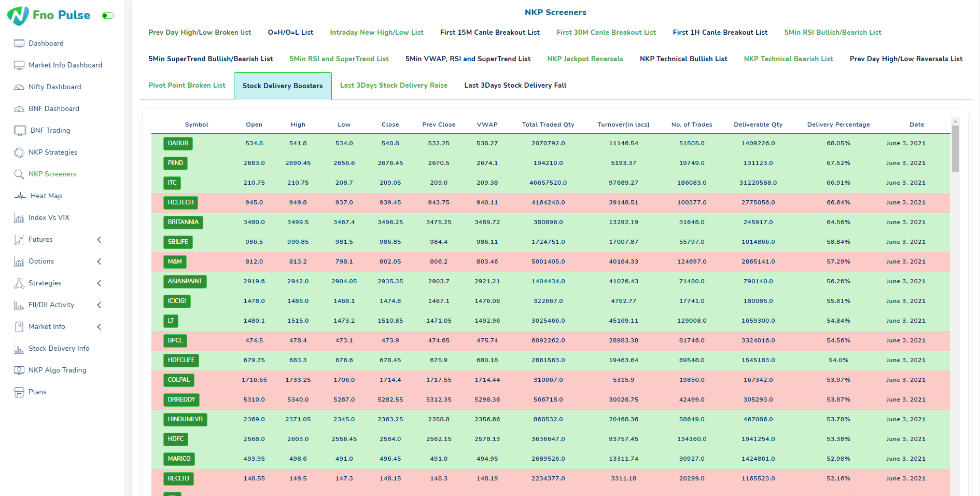The height and width of the screenshot is (496, 980).
Task: Expand the FII/DII Activity chevron
Action: coord(99,305)
